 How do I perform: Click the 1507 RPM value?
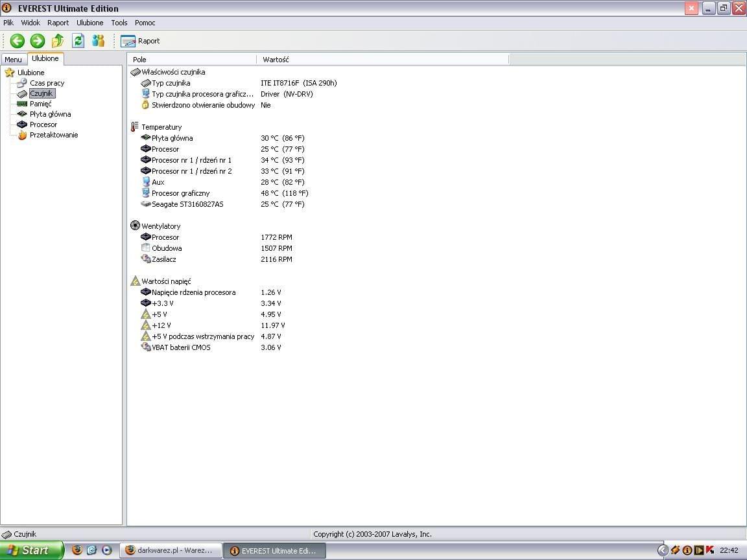(276, 248)
